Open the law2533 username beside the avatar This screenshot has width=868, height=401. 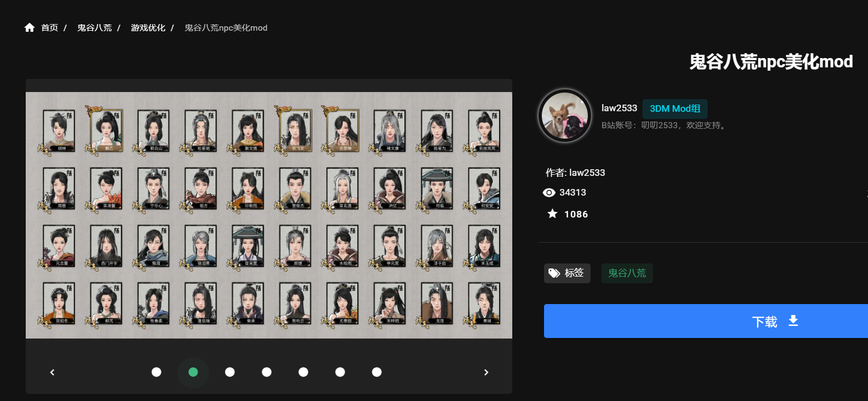point(619,108)
